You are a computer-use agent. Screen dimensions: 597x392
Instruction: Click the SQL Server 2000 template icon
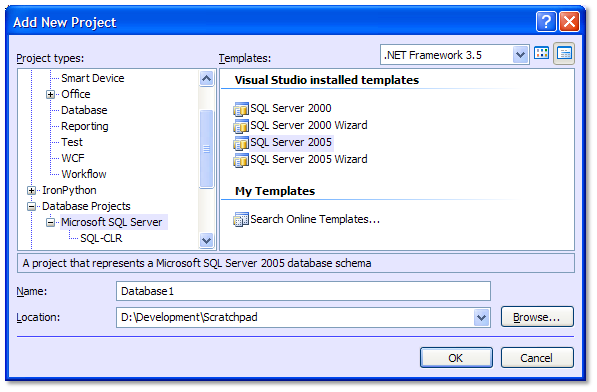[x=241, y=109]
